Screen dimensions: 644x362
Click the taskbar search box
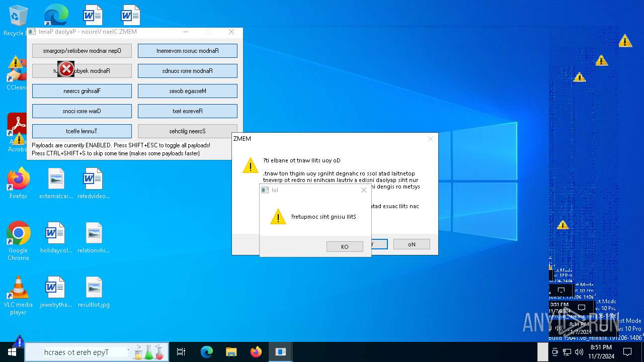tap(97, 352)
